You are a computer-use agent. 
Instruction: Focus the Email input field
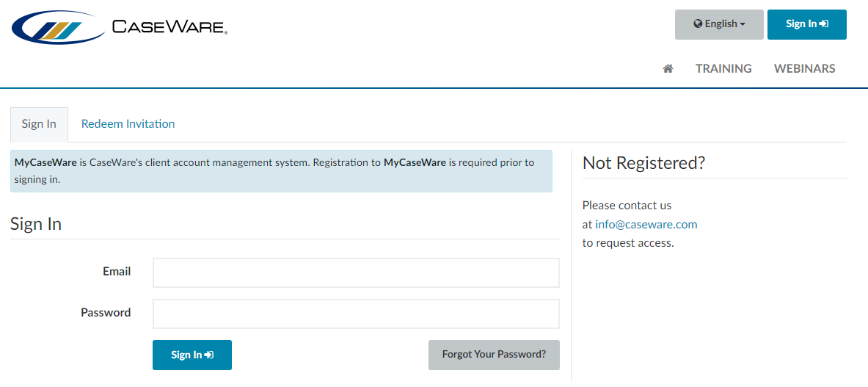coord(356,272)
